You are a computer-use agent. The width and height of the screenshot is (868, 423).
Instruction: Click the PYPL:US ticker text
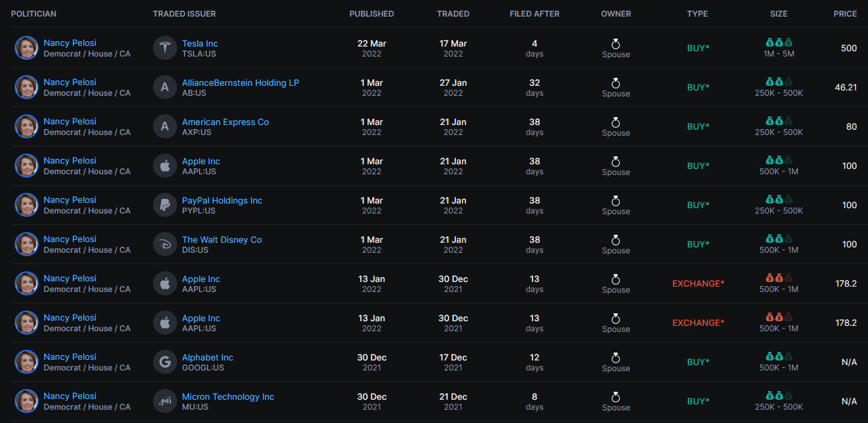[x=199, y=211]
